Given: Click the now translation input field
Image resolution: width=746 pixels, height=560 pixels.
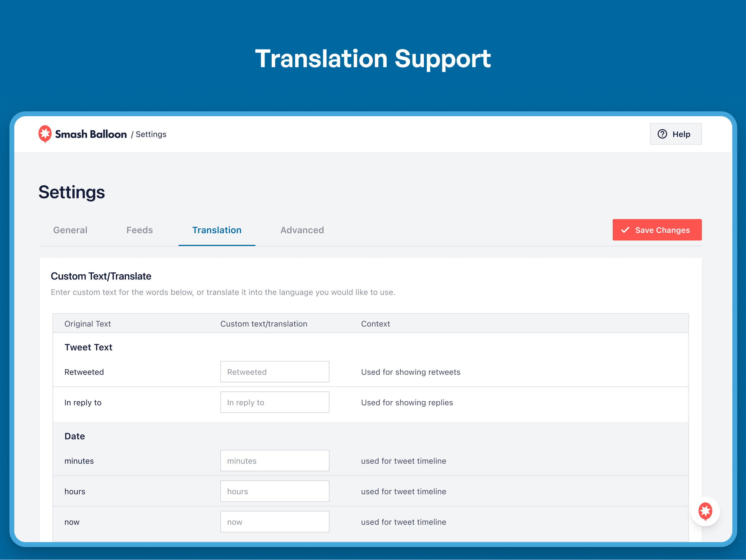Looking at the screenshot, I should pos(274,521).
